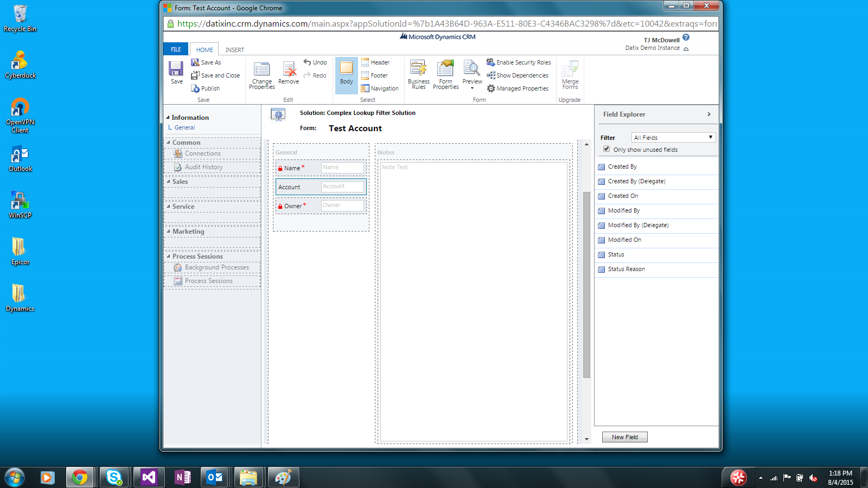The width and height of the screenshot is (868, 488).
Task: Click Merge Forms
Action: click(570, 75)
